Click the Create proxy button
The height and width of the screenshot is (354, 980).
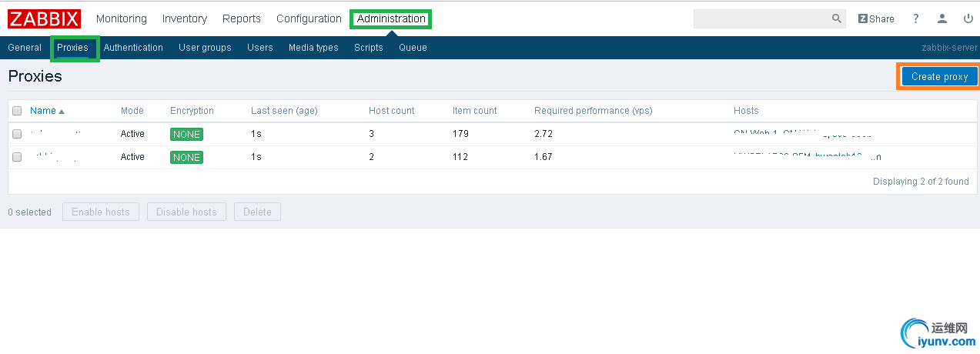939,77
